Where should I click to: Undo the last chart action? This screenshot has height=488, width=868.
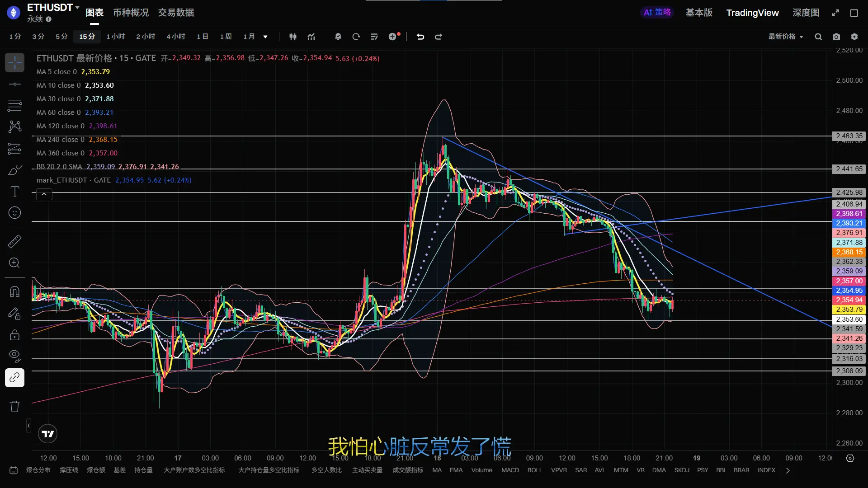click(x=420, y=37)
